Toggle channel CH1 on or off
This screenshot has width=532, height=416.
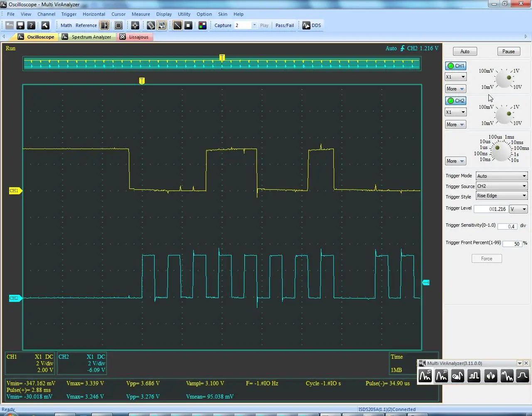(x=456, y=66)
